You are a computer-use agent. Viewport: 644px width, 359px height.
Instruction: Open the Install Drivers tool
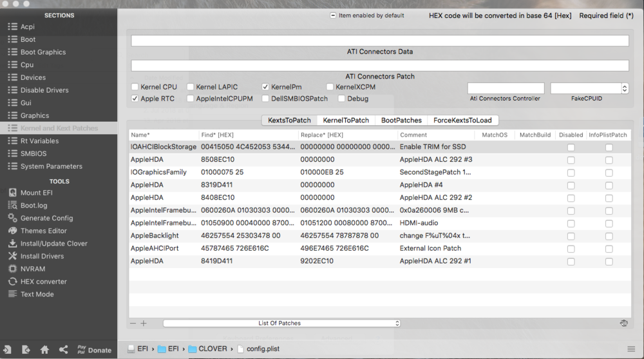(42, 256)
